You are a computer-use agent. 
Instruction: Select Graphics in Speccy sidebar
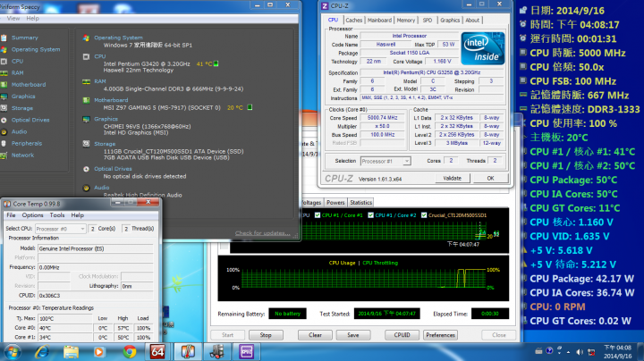(23, 97)
